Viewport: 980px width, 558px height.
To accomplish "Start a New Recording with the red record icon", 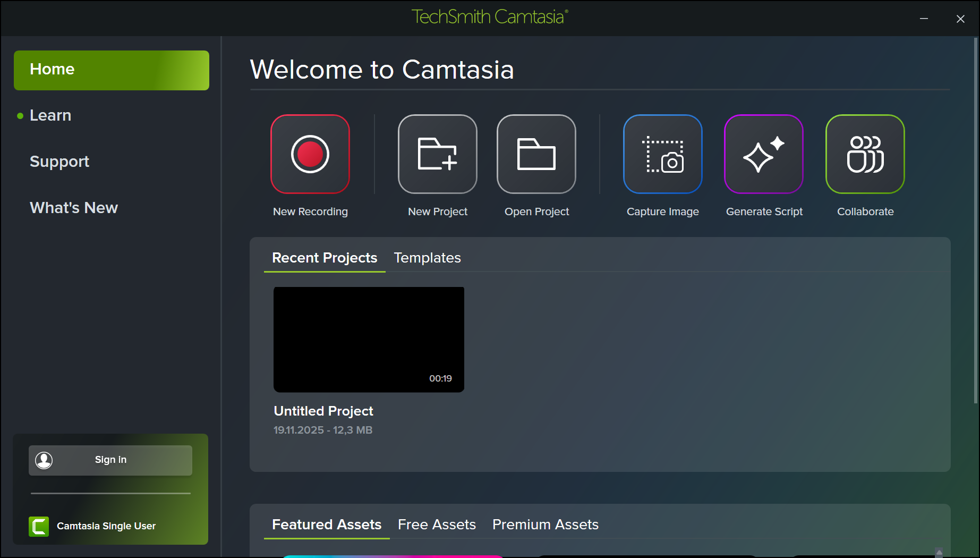I will [x=310, y=154].
